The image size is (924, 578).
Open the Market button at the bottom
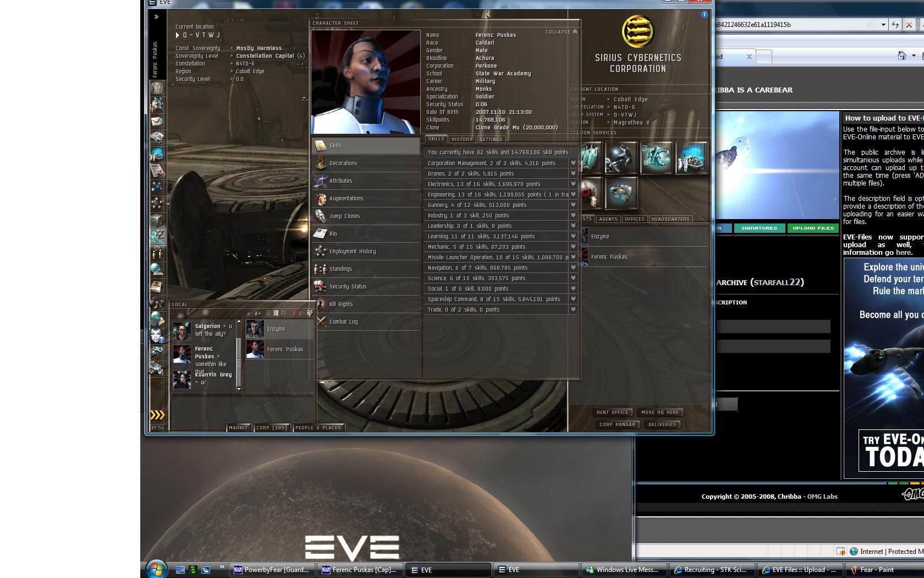pyautogui.click(x=238, y=428)
